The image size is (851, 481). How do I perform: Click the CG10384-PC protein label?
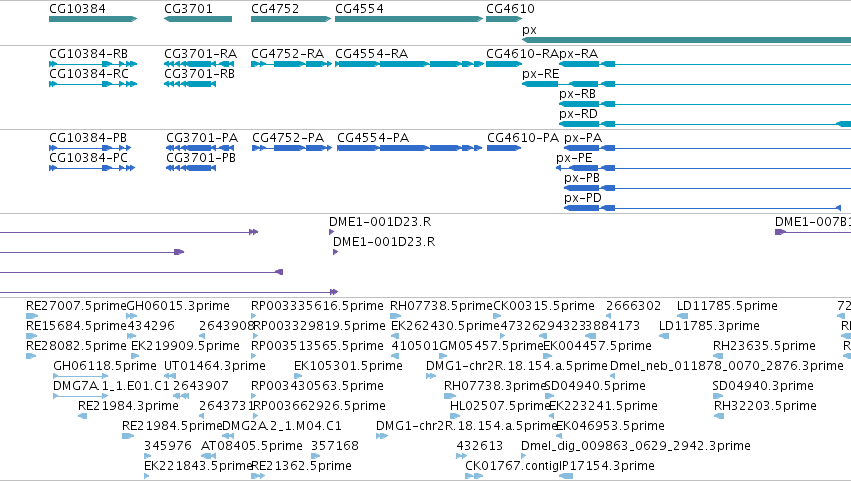[88, 158]
